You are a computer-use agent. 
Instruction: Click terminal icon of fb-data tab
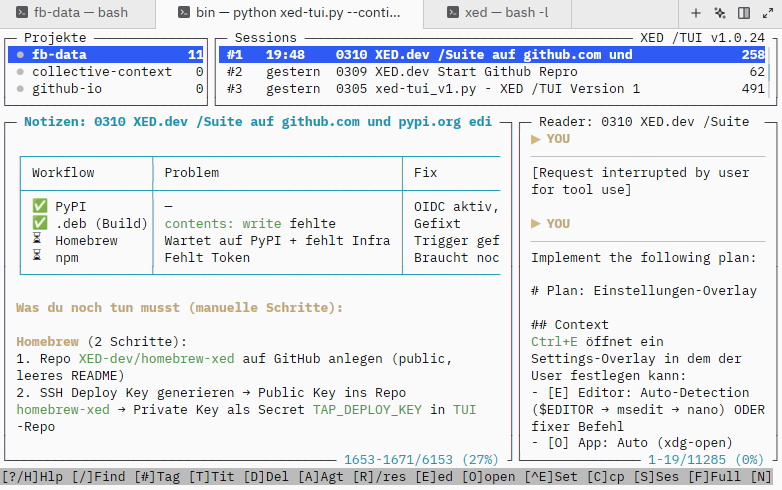point(21,12)
